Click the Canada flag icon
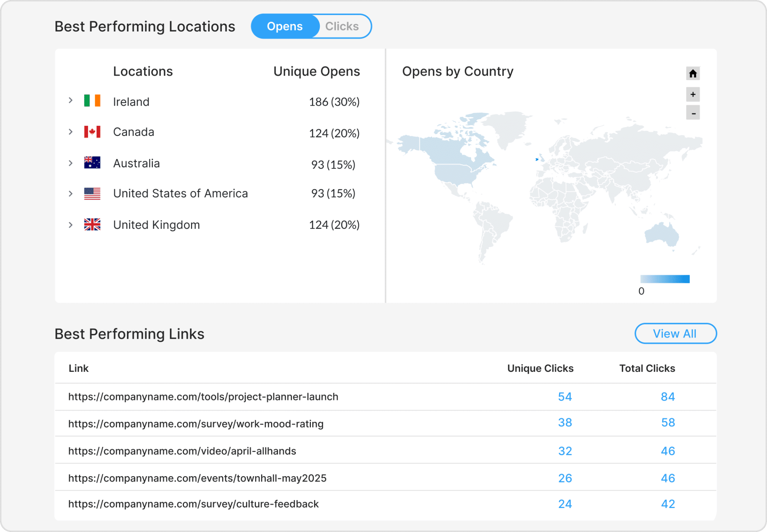This screenshot has height=532, width=767. click(x=92, y=132)
